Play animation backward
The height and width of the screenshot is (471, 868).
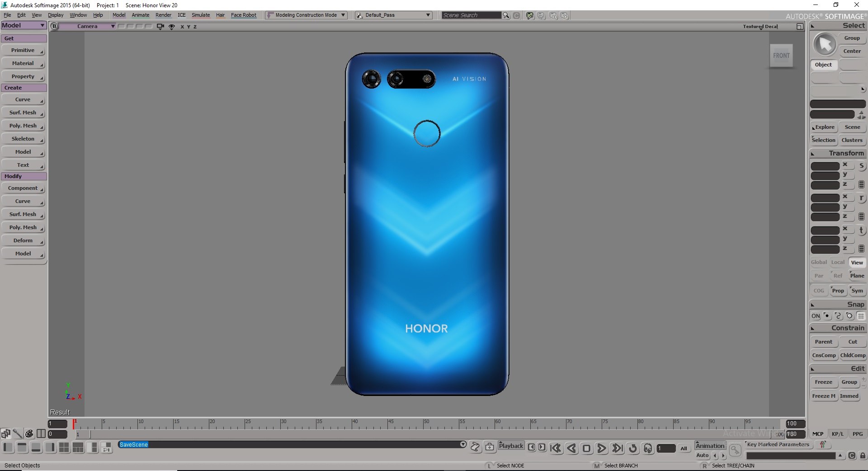[571, 448]
